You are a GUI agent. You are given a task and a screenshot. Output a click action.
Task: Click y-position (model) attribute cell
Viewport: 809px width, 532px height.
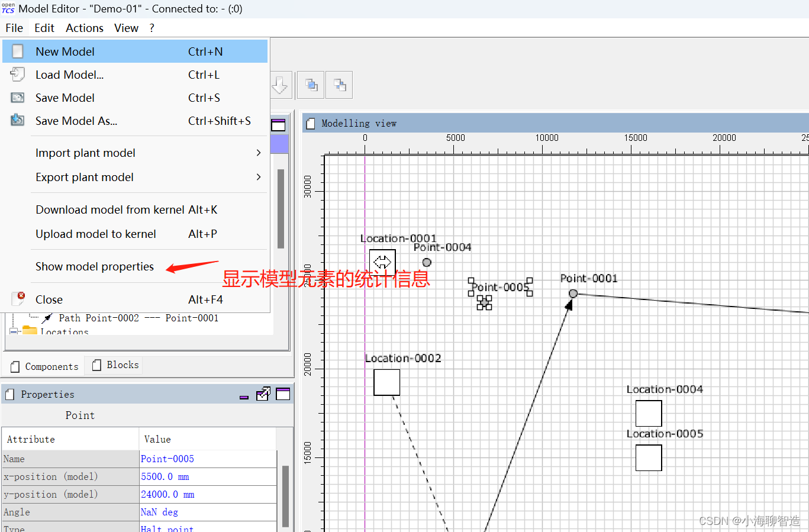[70, 494]
